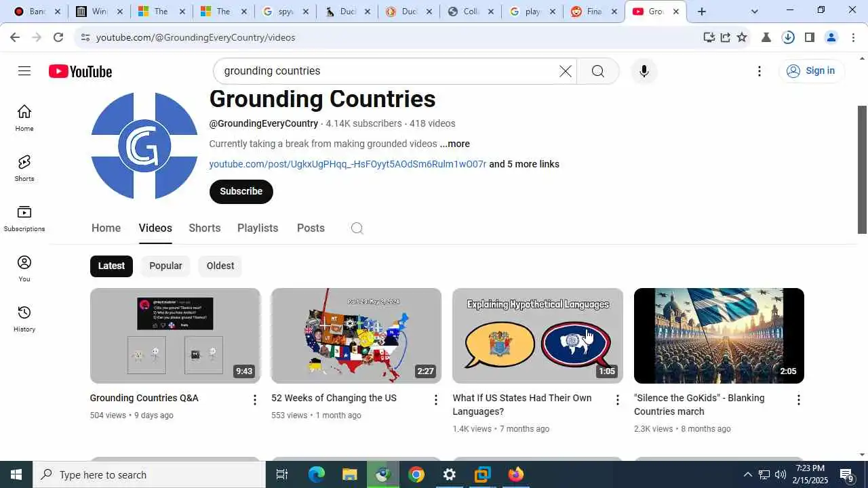Image resolution: width=868 pixels, height=488 pixels.
Task: Open the tab search dropdown arrow
Action: [755, 11]
